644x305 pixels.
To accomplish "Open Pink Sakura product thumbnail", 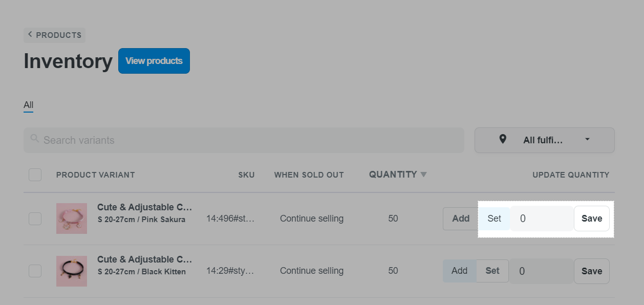I will (x=72, y=219).
